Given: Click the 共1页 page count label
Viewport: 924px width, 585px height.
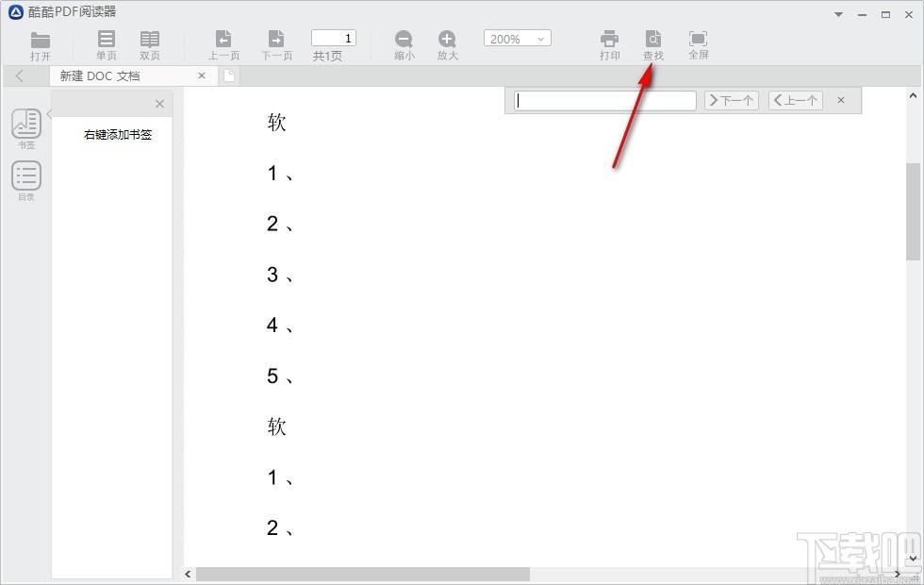Looking at the screenshot, I should click(x=327, y=56).
